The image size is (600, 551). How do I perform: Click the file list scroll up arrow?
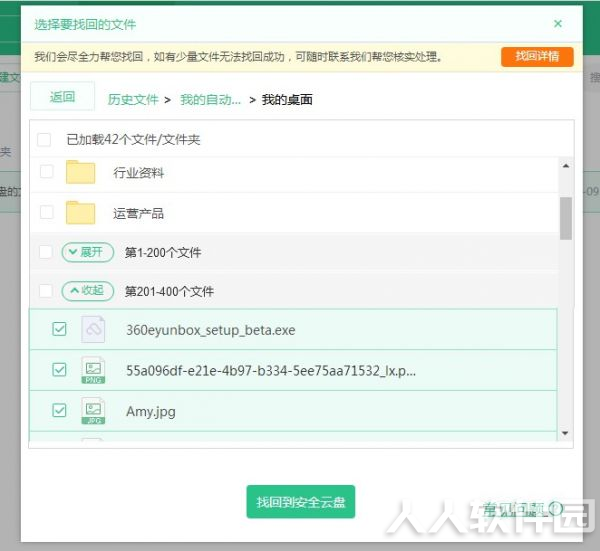tap(566, 166)
